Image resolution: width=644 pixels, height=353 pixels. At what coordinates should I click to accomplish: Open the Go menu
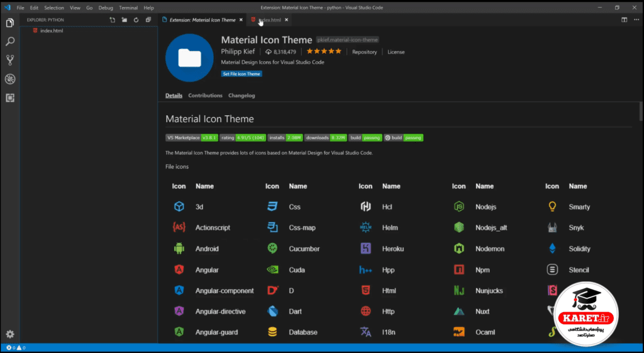[x=89, y=8]
